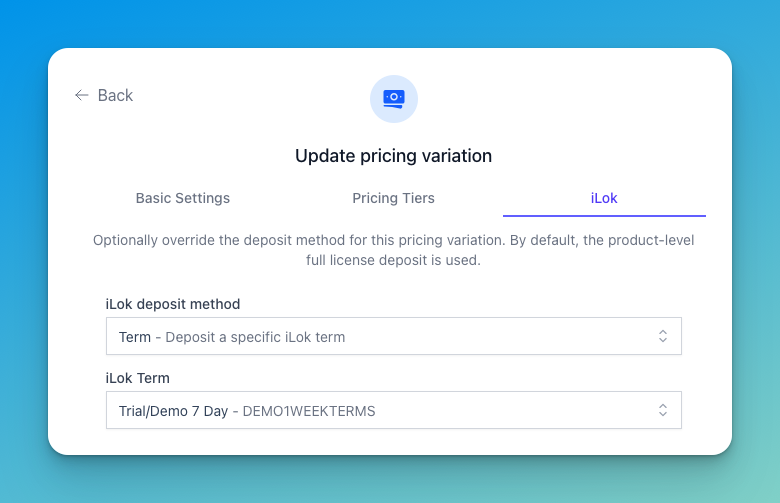Open the Pricing Tiers tab
This screenshot has height=503, width=780.
tap(393, 198)
